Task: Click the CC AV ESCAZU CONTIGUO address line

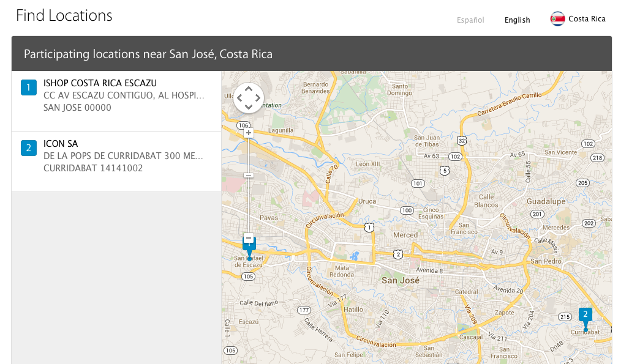Action: coord(124,95)
